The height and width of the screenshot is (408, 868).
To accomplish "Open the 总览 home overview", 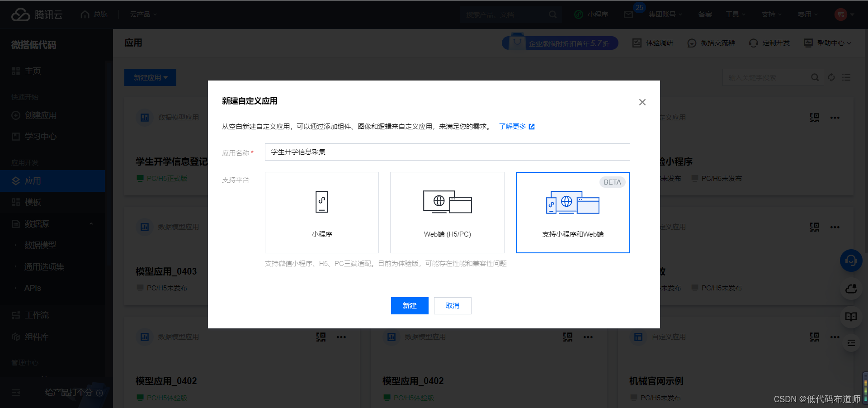I will pos(94,14).
